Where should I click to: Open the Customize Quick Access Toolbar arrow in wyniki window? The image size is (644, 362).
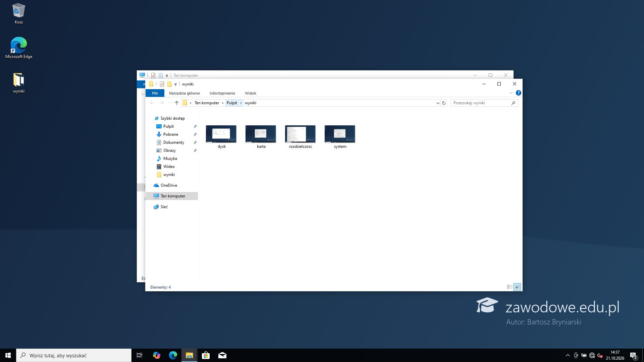click(x=175, y=84)
